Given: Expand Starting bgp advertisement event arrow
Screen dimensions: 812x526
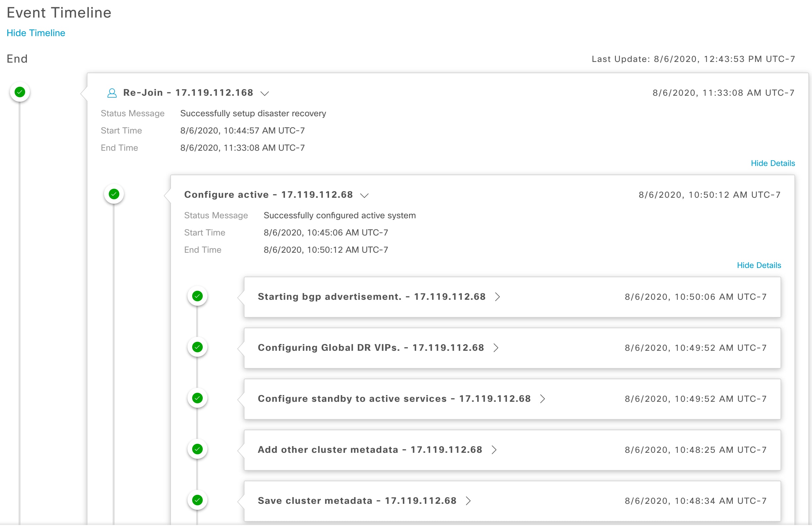Looking at the screenshot, I should coord(497,297).
